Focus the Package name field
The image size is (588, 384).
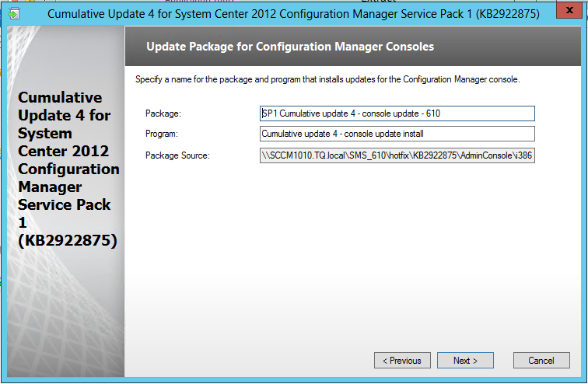tap(397, 113)
